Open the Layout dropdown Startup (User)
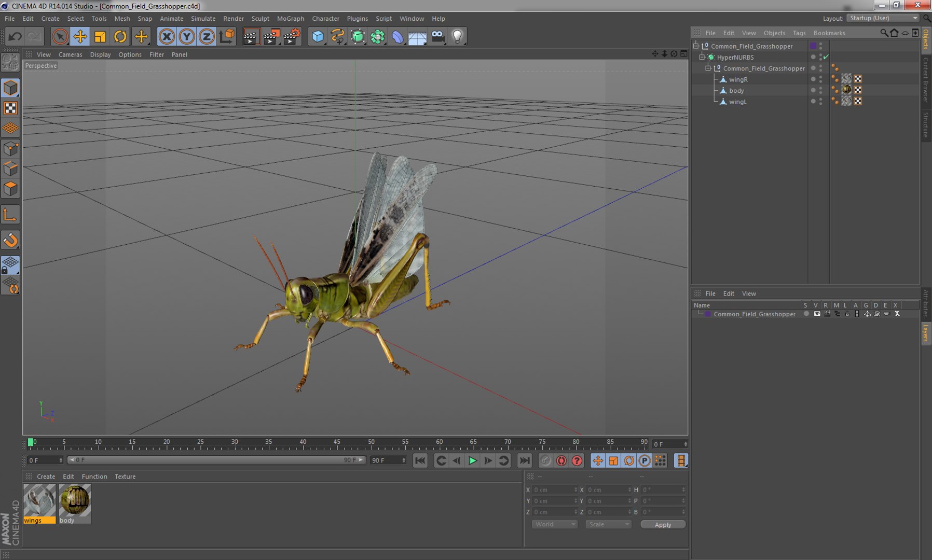 point(883,18)
